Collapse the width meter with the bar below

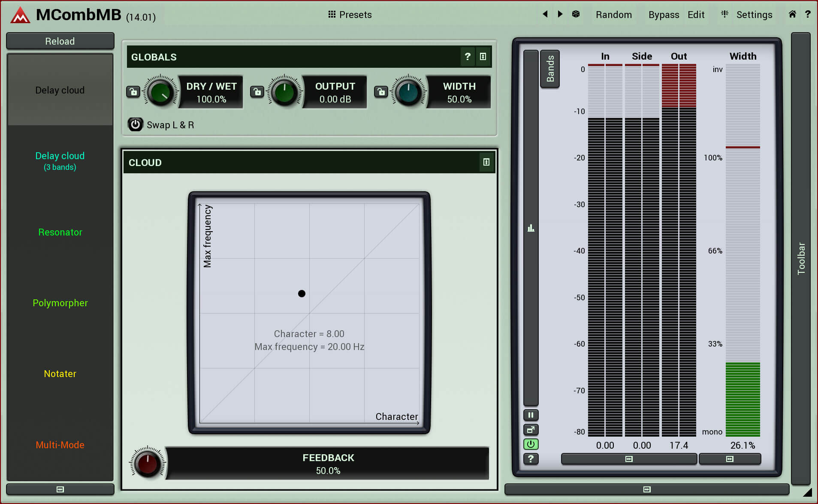[730, 459]
